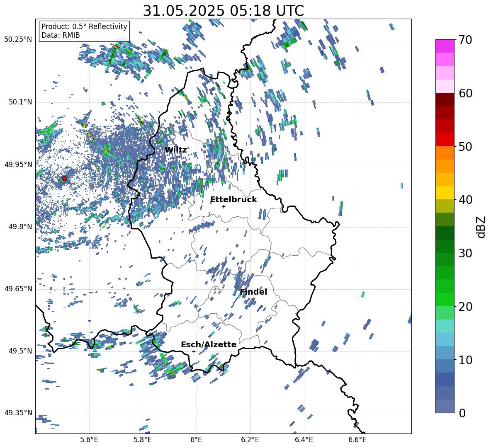Screen dimensions: 491x448
Task: Click the dark maroon colorbar band below 60
Action: (445, 99)
